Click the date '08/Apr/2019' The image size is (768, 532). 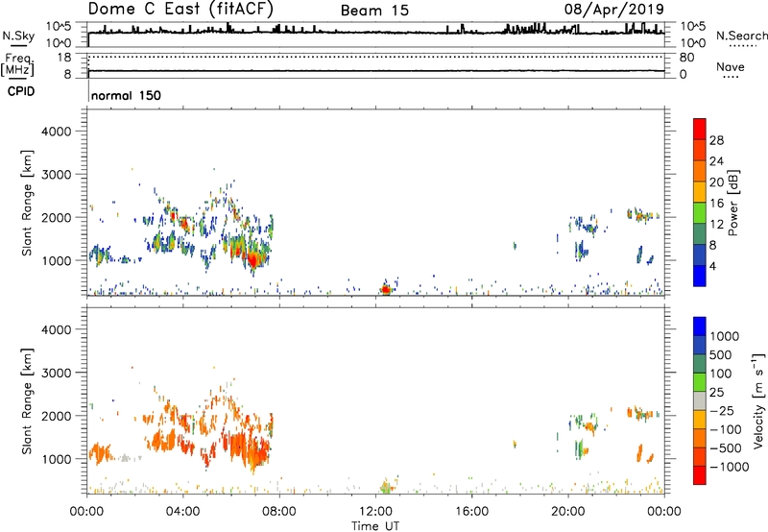[x=614, y=10]
